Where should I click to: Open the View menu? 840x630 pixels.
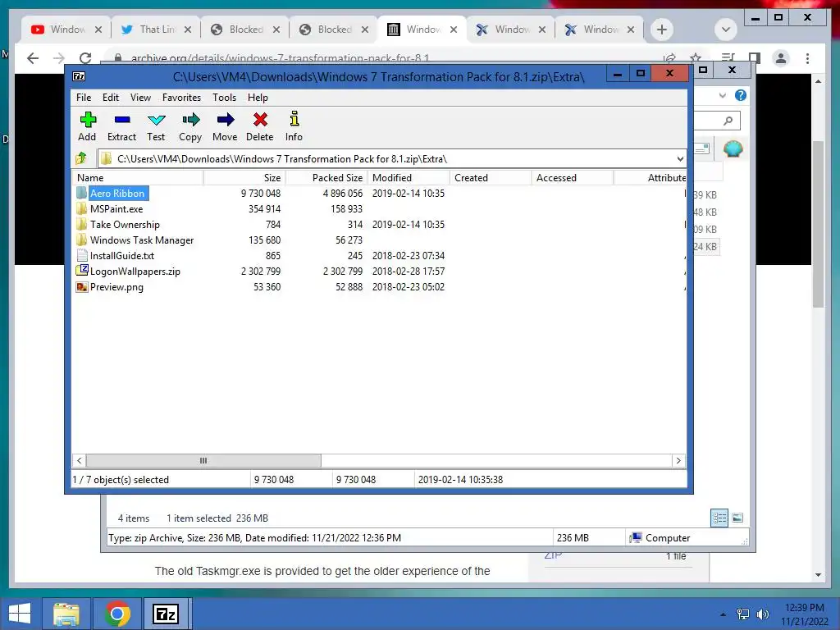click(140, 98)
